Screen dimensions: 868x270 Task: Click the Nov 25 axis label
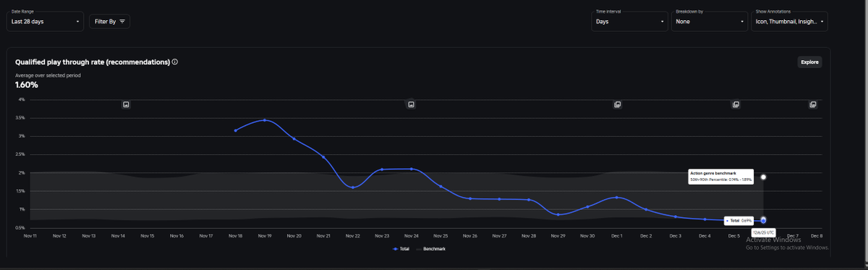(441, 236)
